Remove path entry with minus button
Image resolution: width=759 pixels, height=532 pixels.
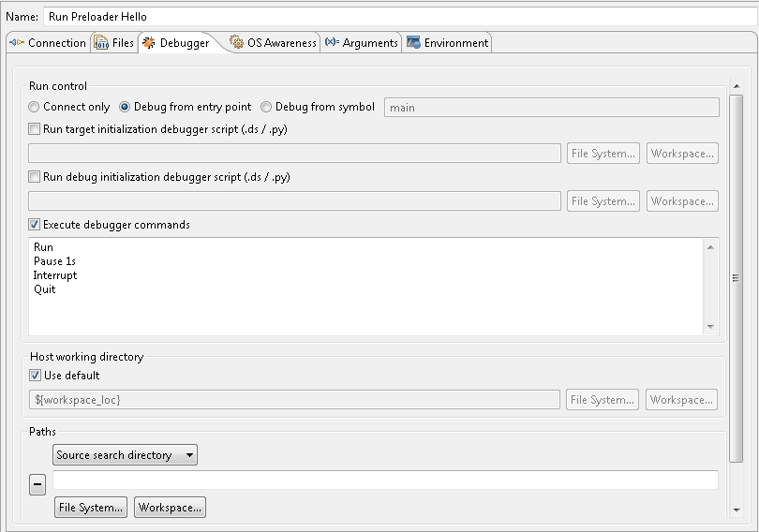click(x=37, y=484)
